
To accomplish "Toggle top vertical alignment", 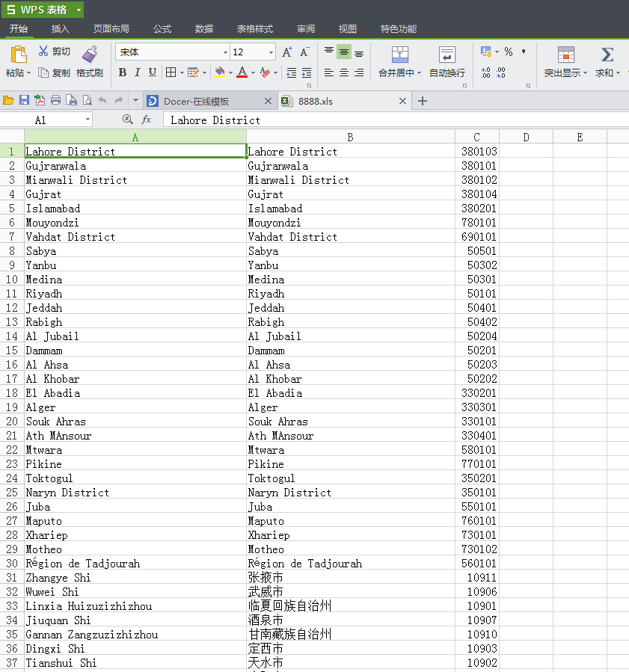I will [x=329, y=52].
